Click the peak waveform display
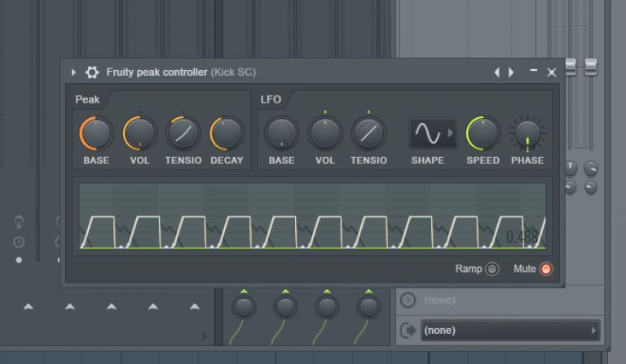 (313, 216)
